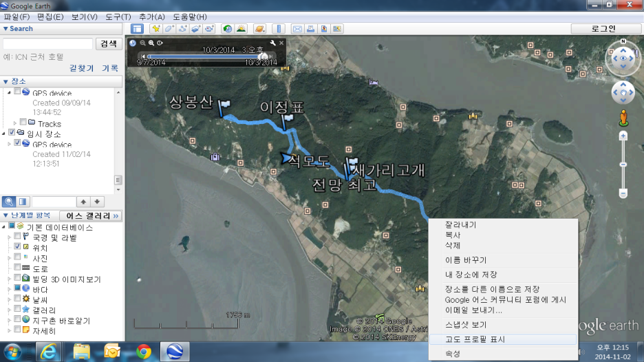
Task: Click the 검색 search button
Action: click(x=109, y=43)
